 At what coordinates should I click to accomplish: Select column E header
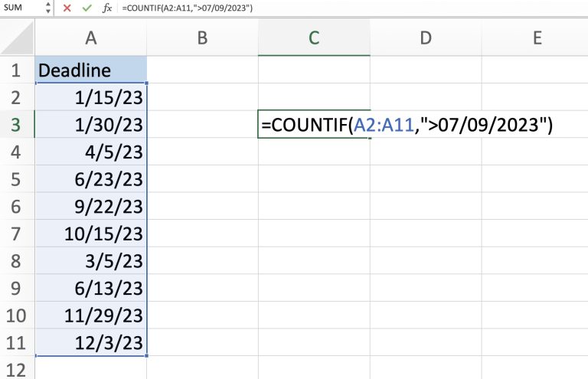(537, 38)
